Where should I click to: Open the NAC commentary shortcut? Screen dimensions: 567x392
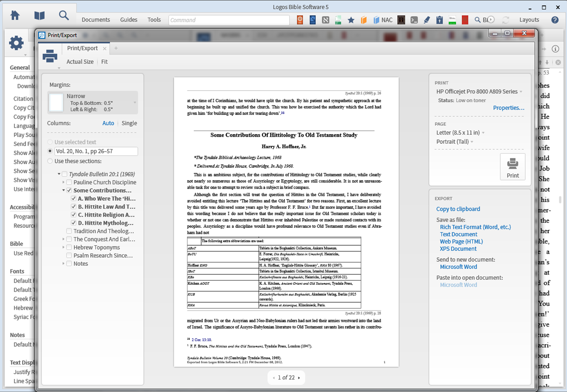(383, 20)
